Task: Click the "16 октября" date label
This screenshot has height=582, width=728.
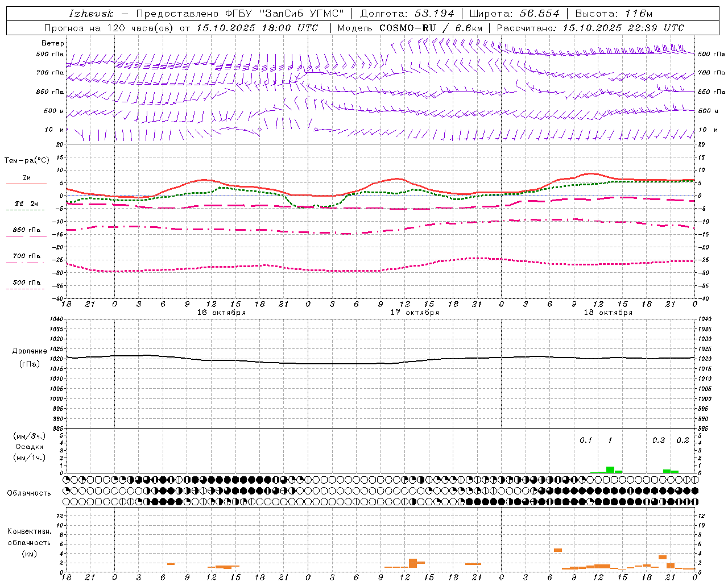Action: pos(221,313)
